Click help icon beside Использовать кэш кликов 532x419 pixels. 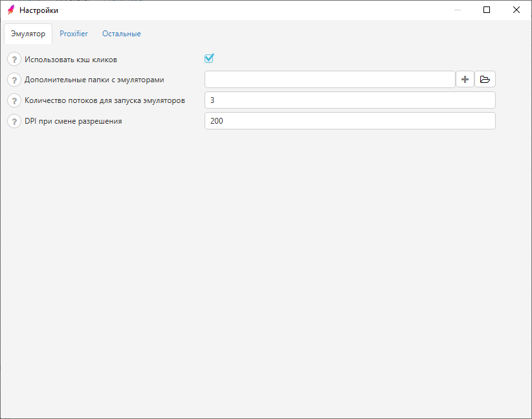click(x=14, y=60)
